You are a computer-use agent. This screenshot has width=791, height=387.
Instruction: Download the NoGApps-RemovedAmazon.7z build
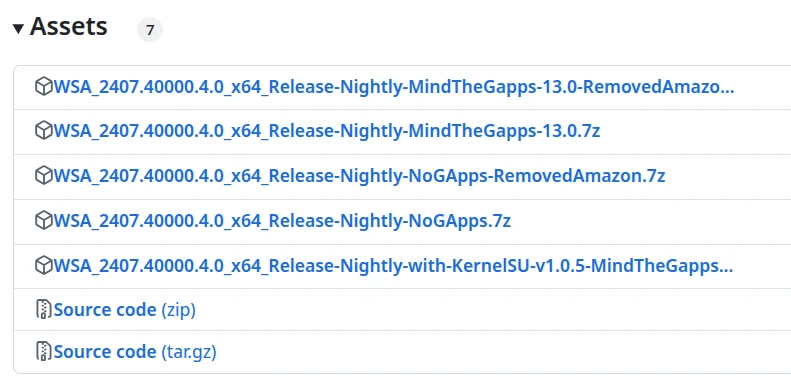tap(360, 176)
